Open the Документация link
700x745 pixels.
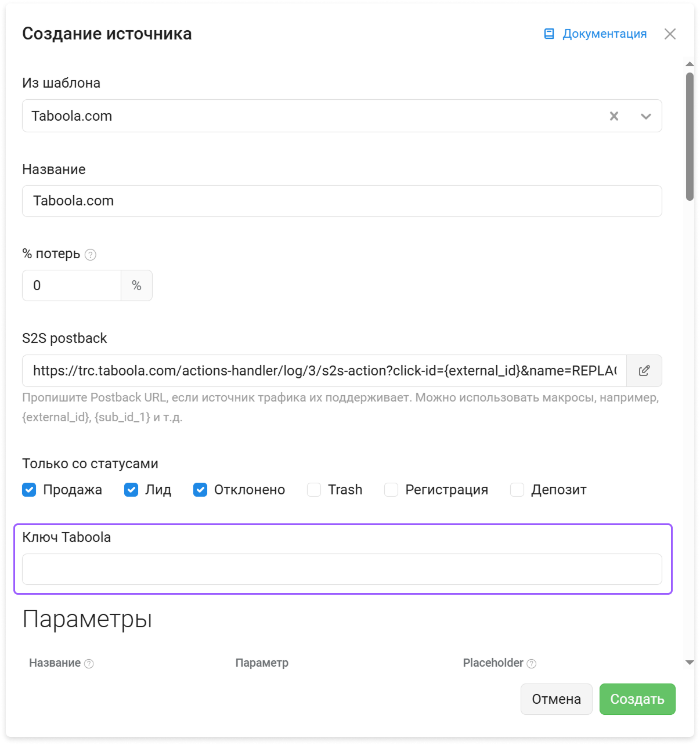pyautogui.click(x=604, y=34)
